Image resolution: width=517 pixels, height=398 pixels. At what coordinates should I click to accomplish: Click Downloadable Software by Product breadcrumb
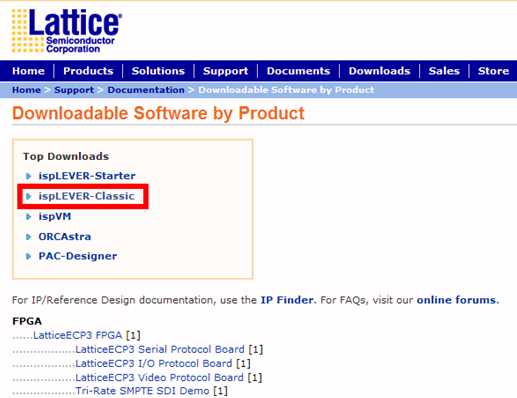point(286,90)
